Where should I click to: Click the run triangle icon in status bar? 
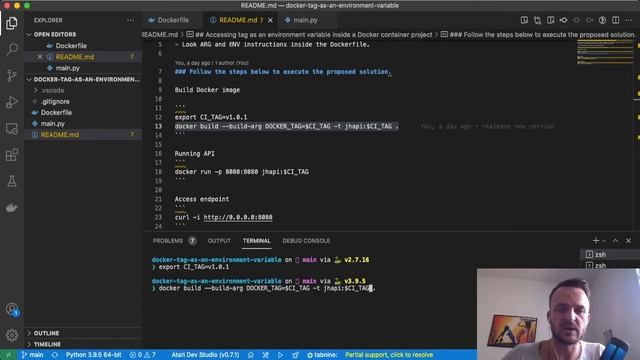tap(280, 355)
